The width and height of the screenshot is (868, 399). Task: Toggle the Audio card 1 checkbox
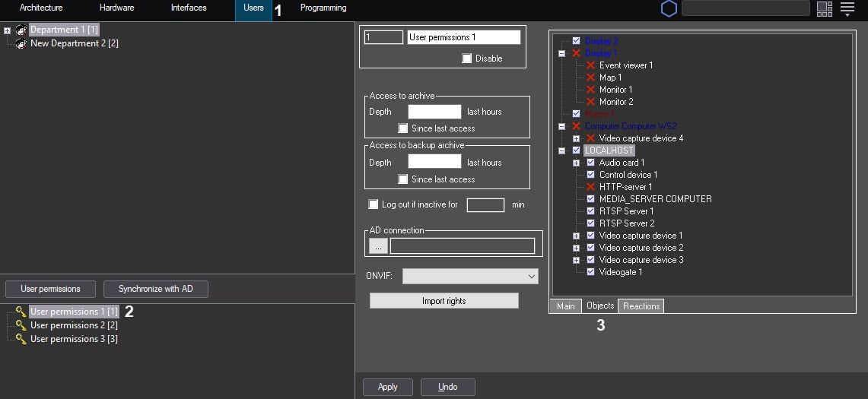point(590,163)
